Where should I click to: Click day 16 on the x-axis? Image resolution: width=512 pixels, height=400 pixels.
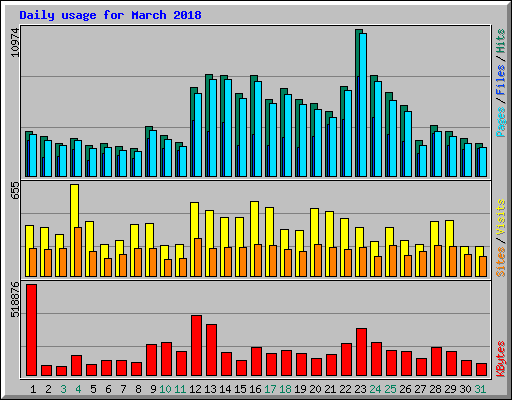(x=255, y=389)
